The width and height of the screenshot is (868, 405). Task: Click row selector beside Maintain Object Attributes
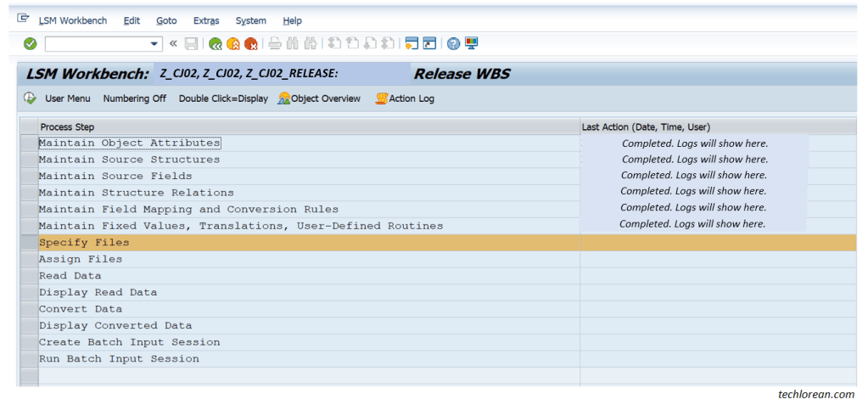[x=30, y=143]
